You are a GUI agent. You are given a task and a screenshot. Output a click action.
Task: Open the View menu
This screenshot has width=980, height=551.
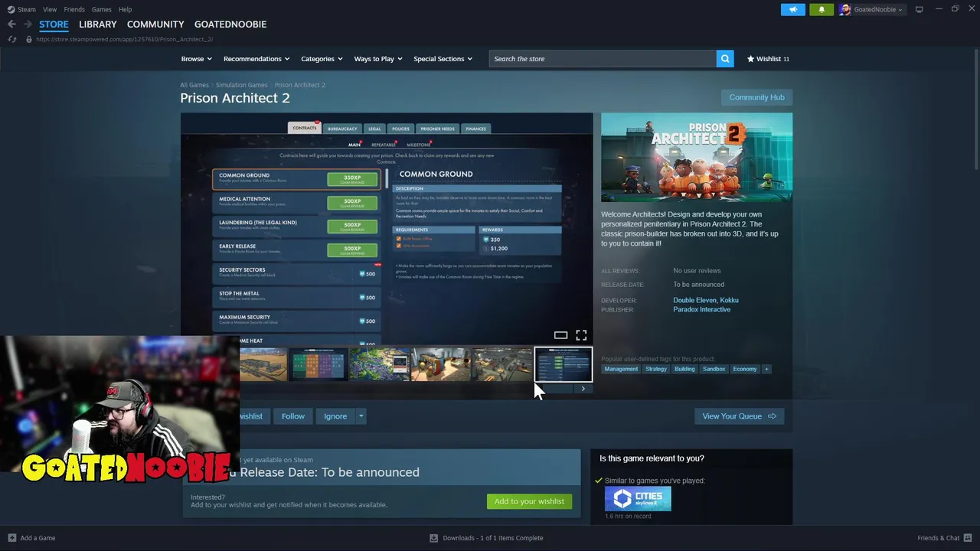[x=50, y=9]
